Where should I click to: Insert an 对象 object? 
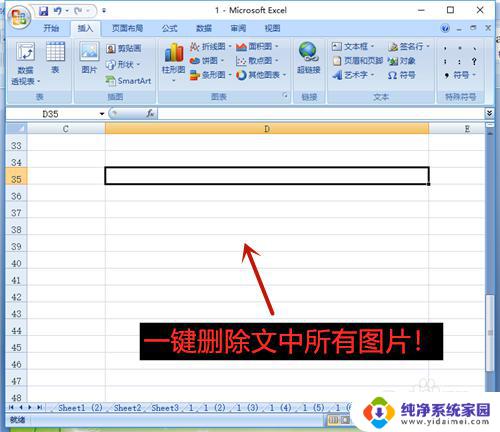coord(402,61)
